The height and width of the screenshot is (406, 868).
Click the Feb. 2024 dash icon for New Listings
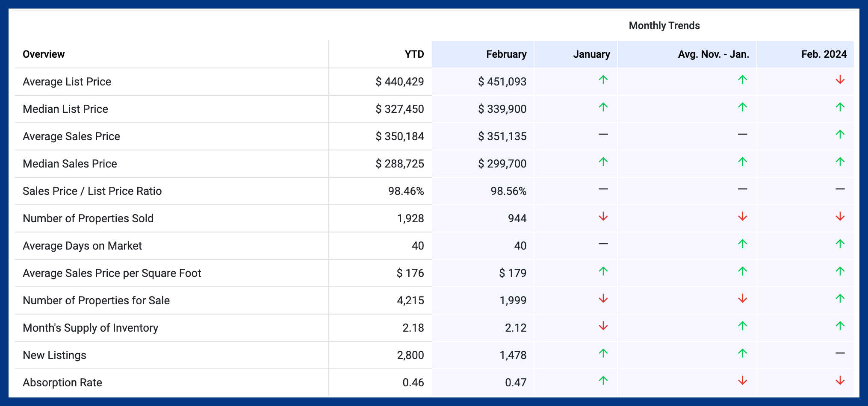(x=840, y=353)
